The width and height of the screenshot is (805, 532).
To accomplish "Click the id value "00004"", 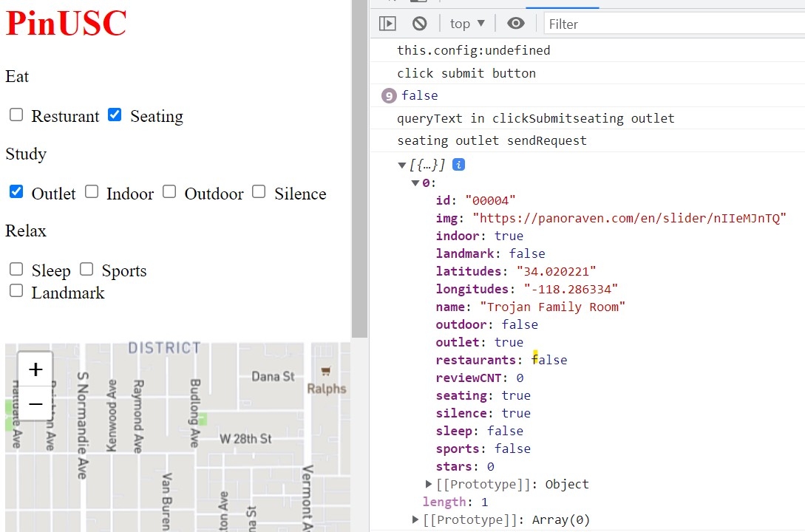I will [490, 200].
